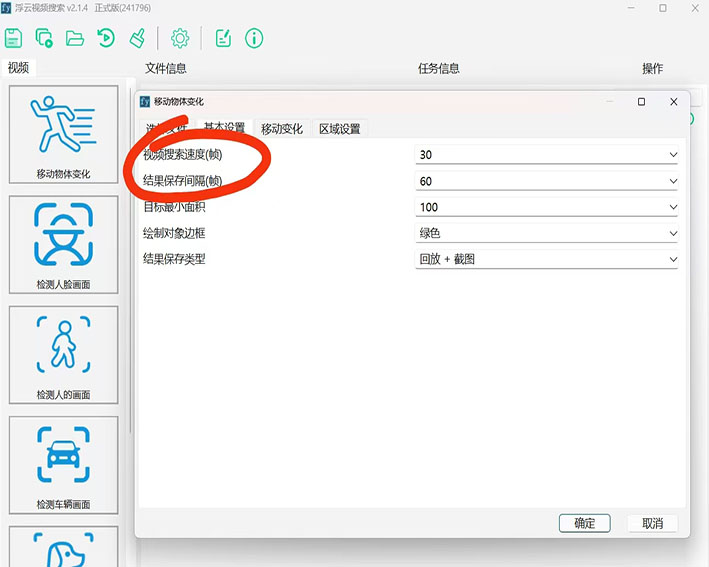Image resolution: width=709 pixels, height=567 pixels.
Task: Click the 确定 button
Action: click(585, 523)
